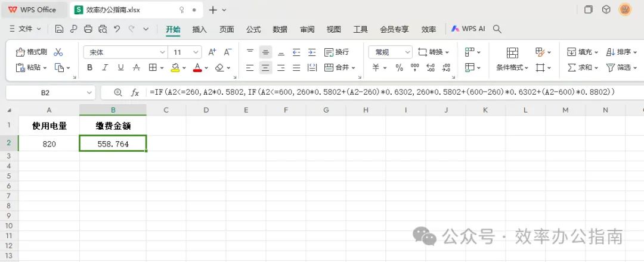Expand the Filter (筛选) dropdown arrow
644x262 pixels.
pos(634,68)
